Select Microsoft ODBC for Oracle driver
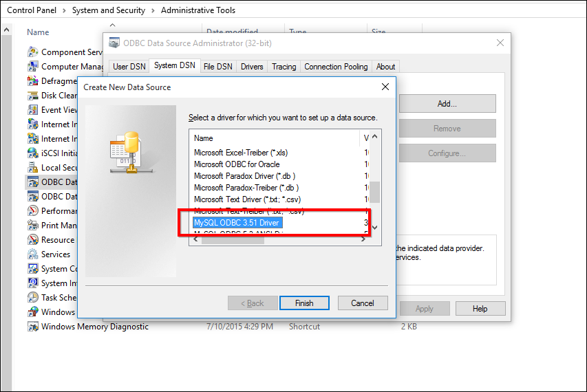Viewport: 587px width, 392px height. coord(237,164)
